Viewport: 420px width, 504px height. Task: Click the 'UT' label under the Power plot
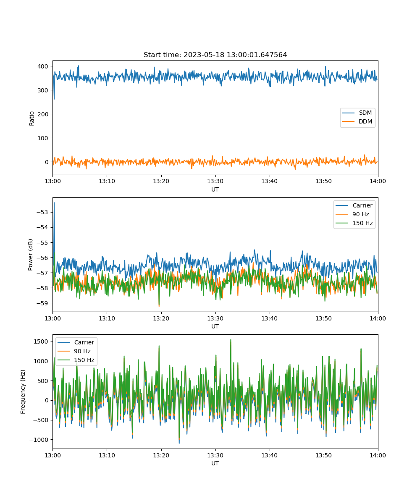215,326
